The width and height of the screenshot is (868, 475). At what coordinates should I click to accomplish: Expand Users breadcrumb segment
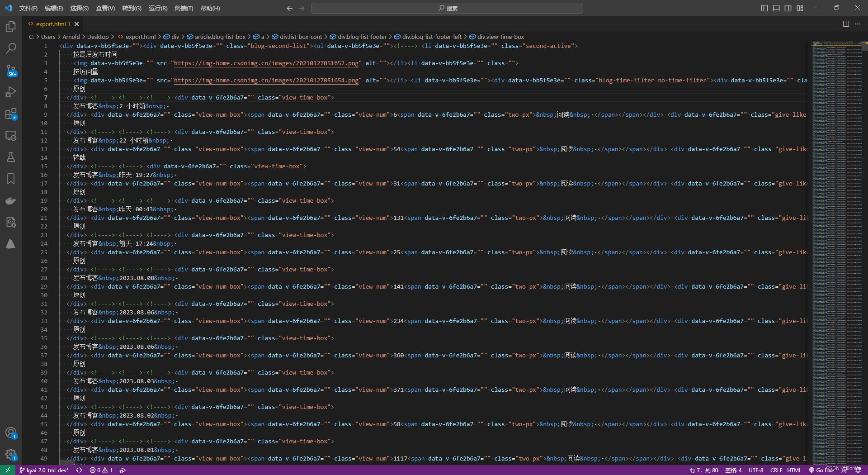click(x=48, y=37)
